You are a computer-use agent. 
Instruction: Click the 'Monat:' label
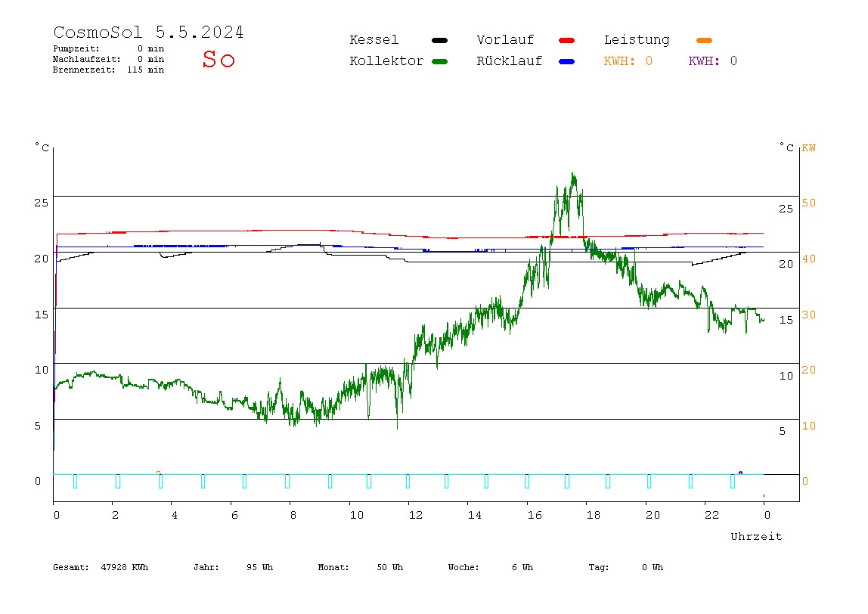(x=333, y=567)
